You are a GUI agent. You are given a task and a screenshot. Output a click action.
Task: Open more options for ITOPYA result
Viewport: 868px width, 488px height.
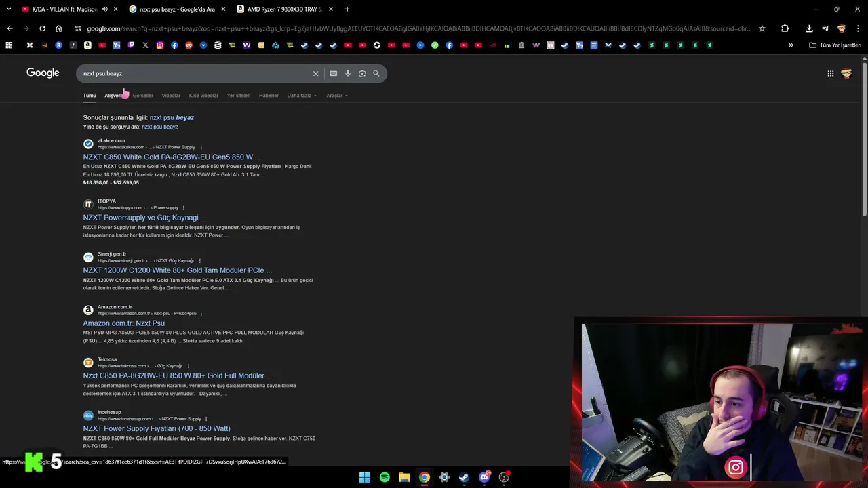click(x=183, y=208)
